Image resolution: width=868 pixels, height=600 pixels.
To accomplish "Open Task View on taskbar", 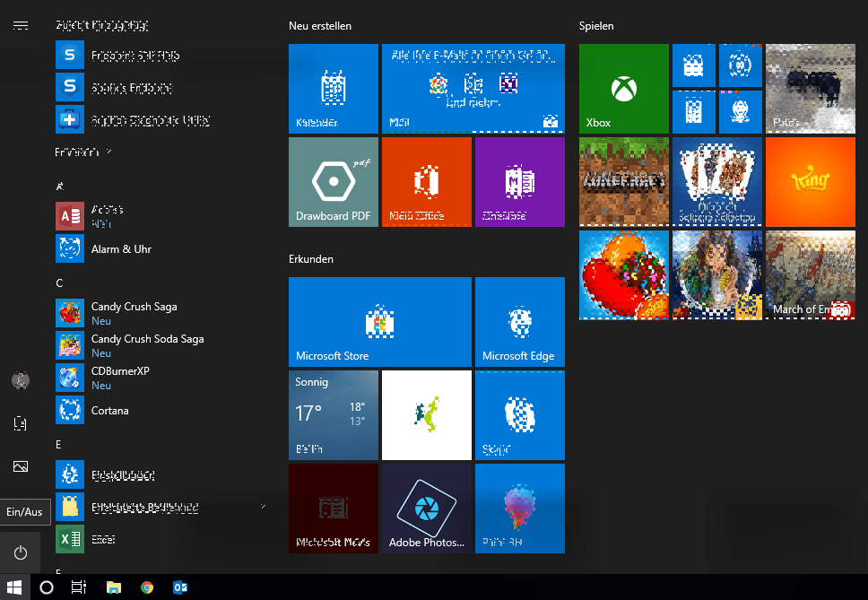I will coord(79,587).
